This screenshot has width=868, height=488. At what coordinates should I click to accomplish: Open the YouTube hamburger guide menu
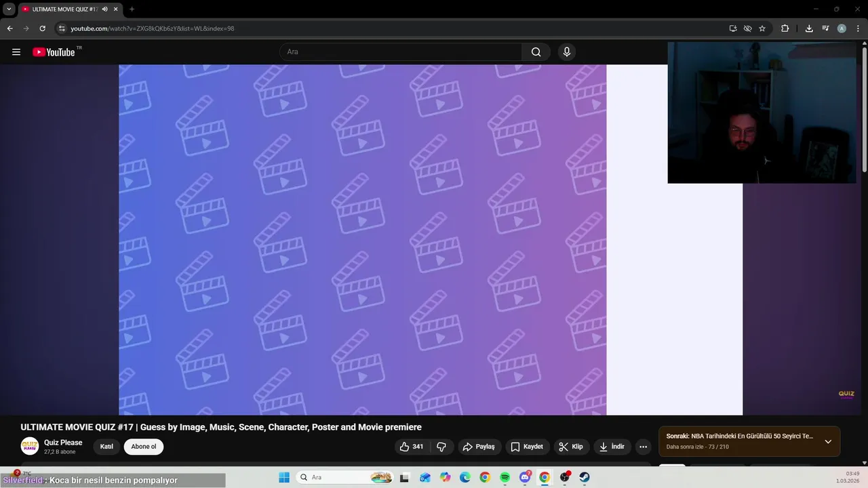point(16,52)
